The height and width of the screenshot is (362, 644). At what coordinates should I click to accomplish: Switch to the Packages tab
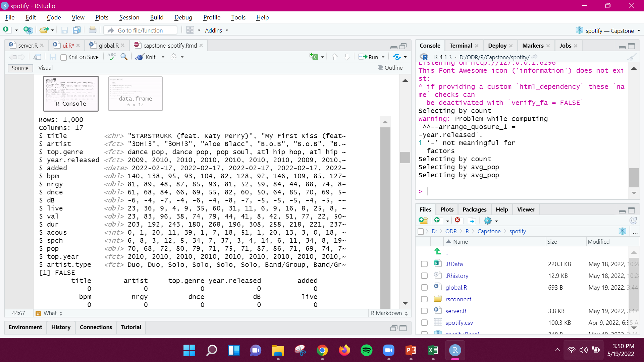(474, 209)
